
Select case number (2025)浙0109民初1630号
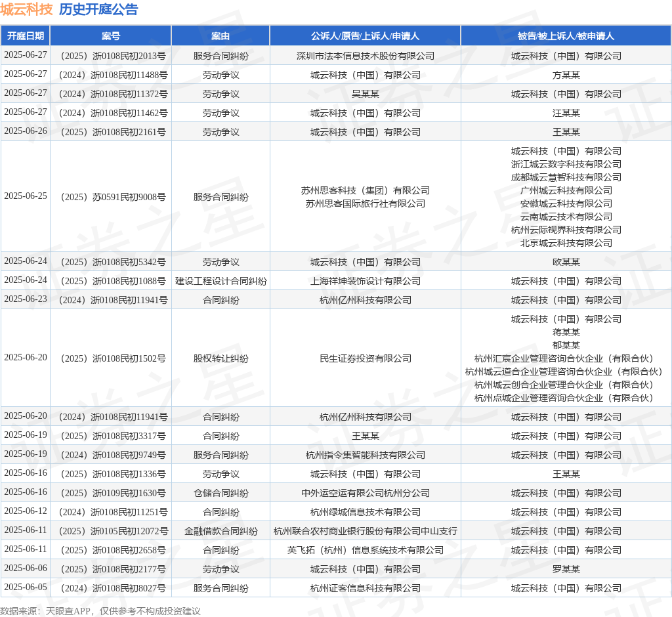point(110,493)
